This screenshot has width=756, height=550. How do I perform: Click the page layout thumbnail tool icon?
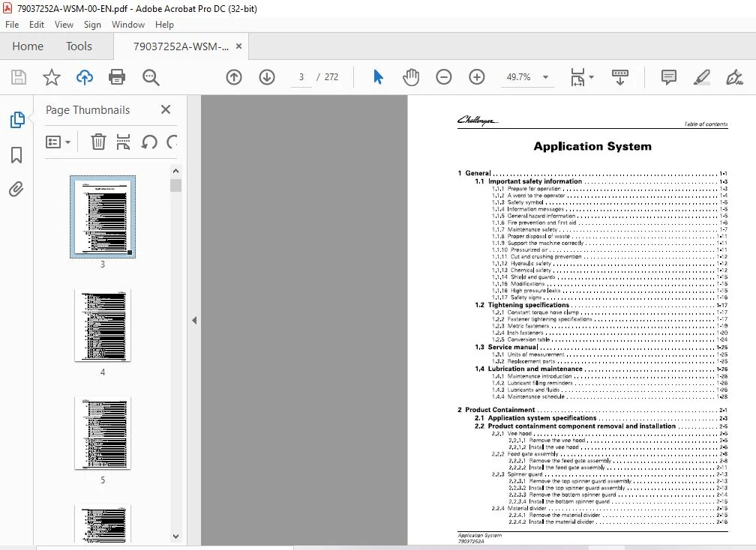click(124, 142)
